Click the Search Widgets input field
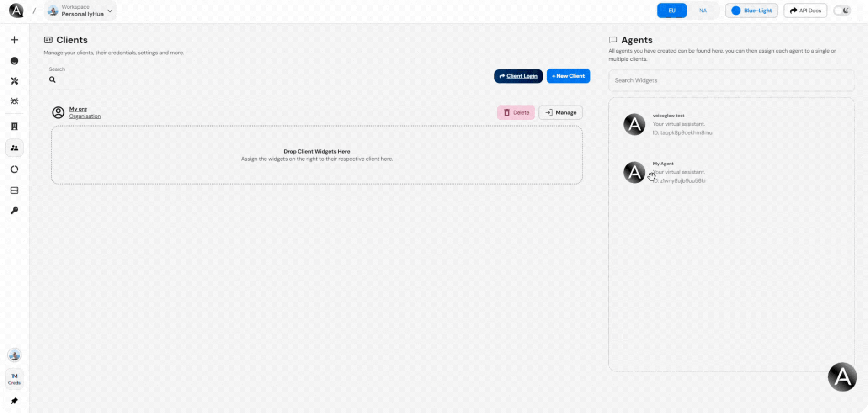Screen dimensions: 868x413 731,80
